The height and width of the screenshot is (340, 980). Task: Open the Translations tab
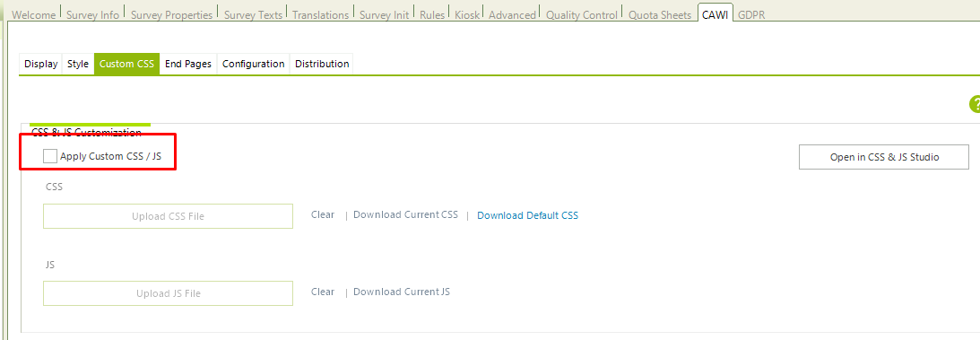coord(320,15)
